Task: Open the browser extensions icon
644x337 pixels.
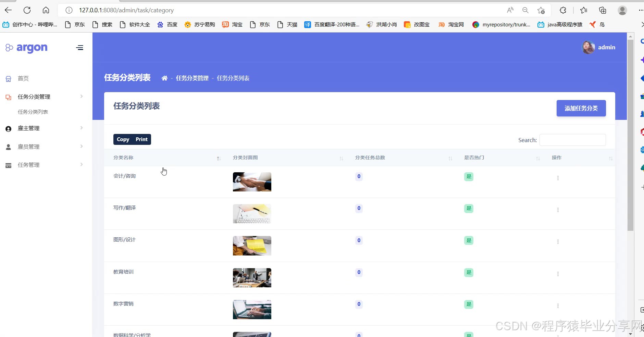Action: [563, 10]
